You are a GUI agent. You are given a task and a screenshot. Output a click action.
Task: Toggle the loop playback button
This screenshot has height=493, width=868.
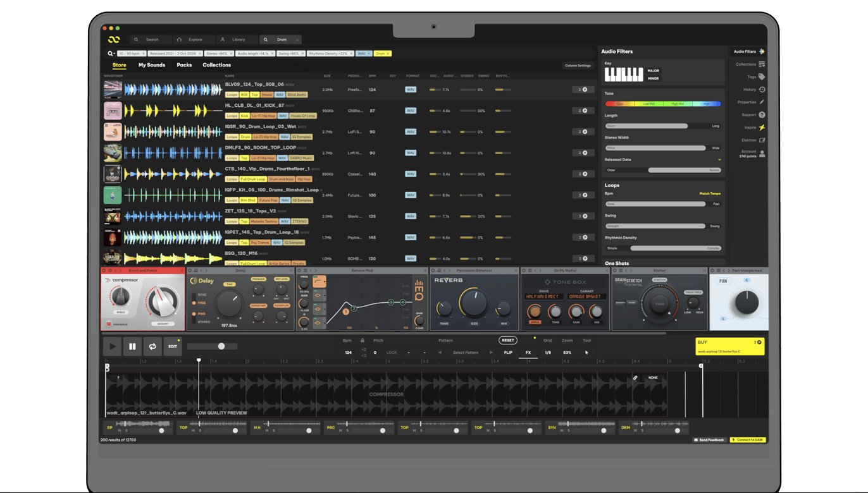coord(152,346)
